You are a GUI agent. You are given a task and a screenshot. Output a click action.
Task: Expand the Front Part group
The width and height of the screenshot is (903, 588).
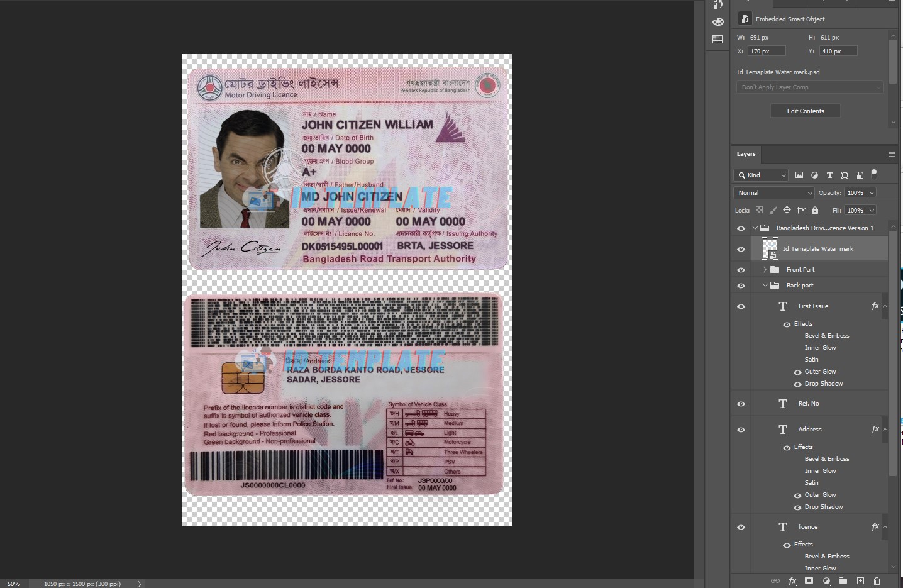(765, 269)
